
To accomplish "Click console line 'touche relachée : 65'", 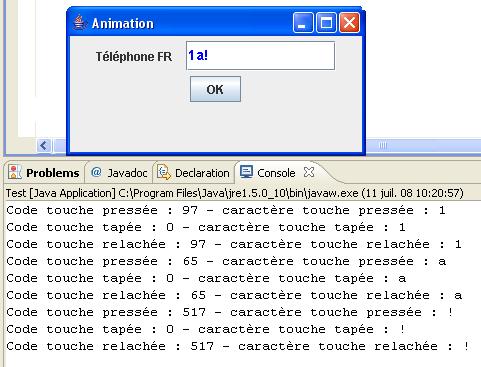I will (x=234, y=295).
